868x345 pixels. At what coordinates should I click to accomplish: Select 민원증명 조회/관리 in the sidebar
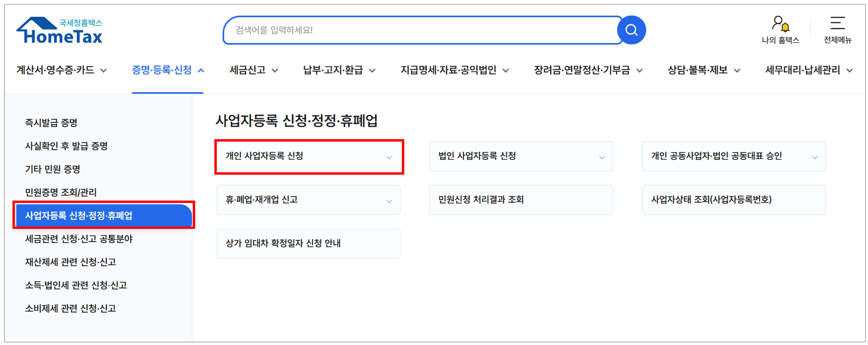[61, 192]
